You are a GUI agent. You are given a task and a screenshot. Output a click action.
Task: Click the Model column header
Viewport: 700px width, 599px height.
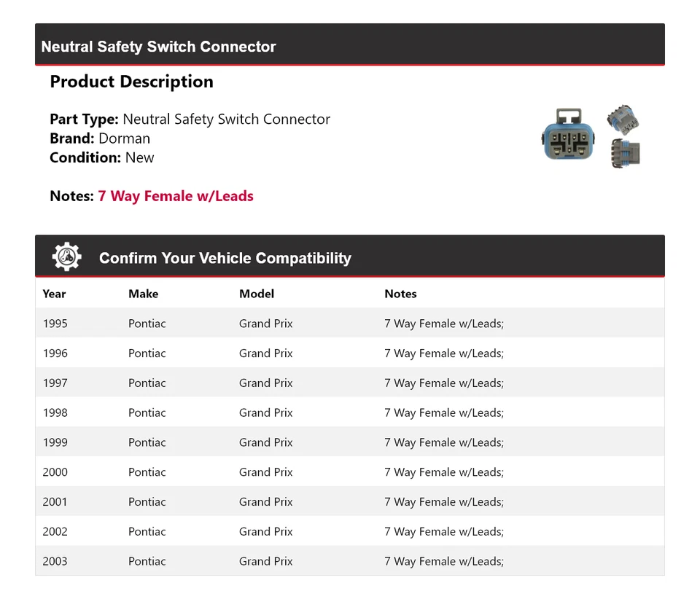257,294
